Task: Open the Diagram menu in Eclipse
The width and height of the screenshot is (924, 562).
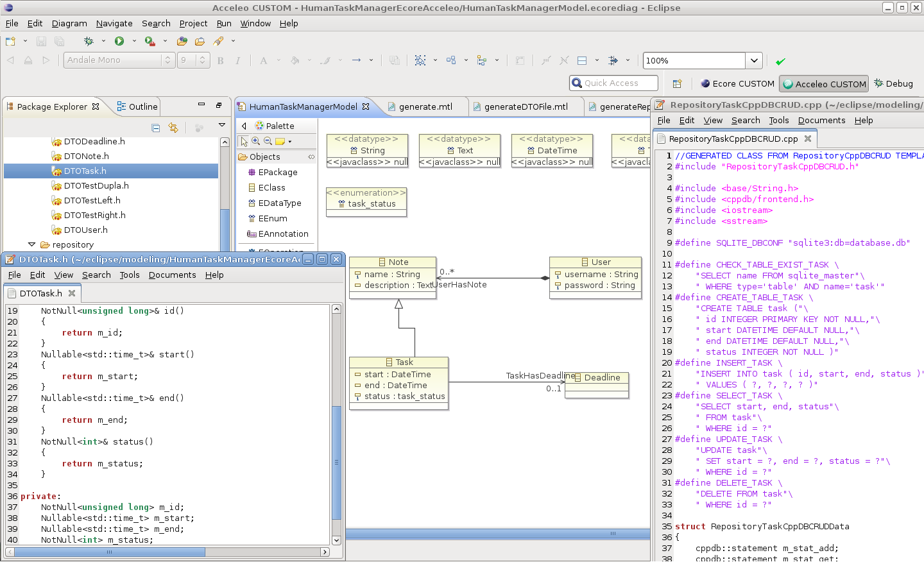Action: (69, 23)
